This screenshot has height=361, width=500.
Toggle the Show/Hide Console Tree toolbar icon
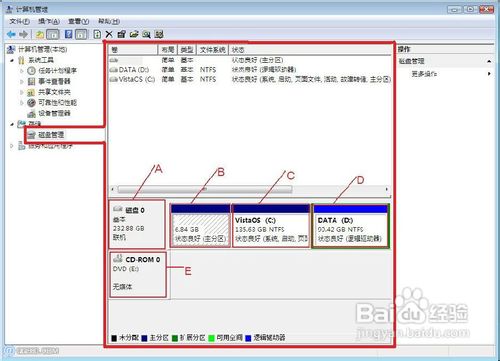(x=53, y=34)
